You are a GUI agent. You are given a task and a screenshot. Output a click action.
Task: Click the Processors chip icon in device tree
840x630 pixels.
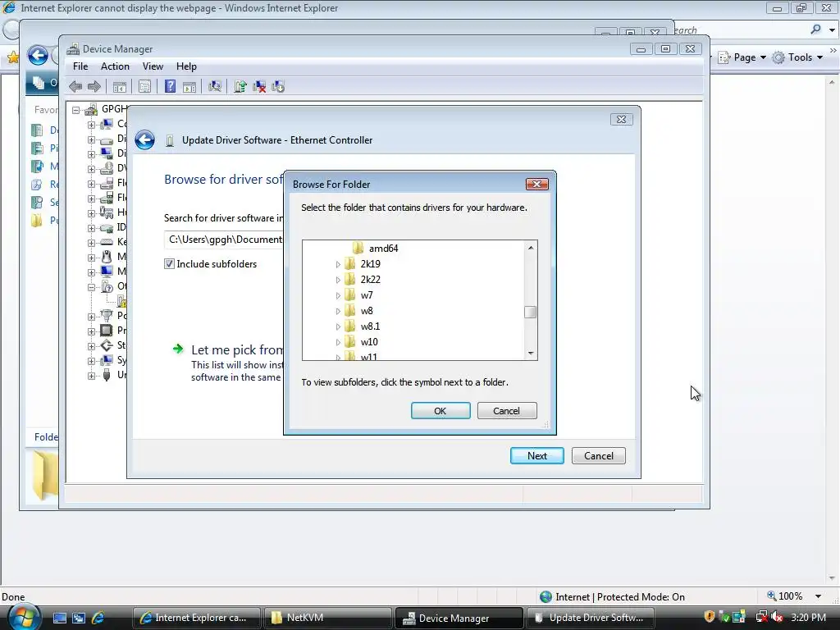[107, 330]
